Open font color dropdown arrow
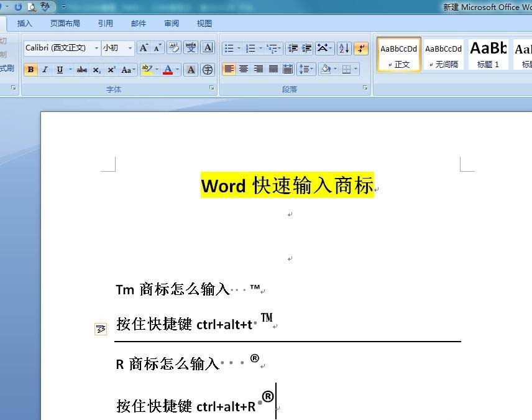The height and width of the screenshot is (420, 532). tap(177, 70)
